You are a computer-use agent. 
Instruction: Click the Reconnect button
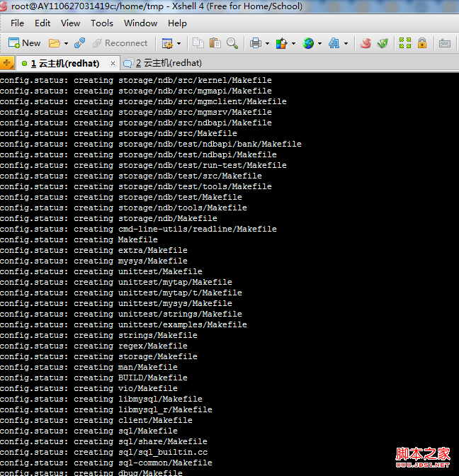(119, 42)
